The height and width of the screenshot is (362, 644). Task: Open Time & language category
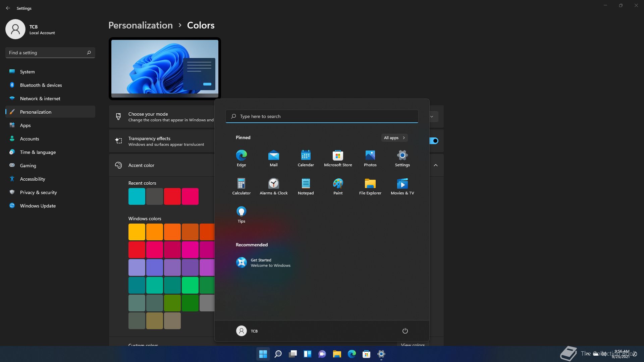click(x=50, y=152)
